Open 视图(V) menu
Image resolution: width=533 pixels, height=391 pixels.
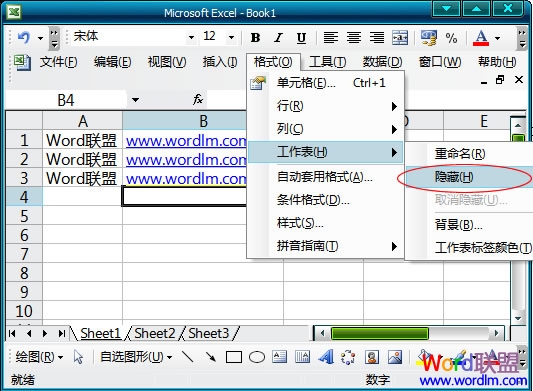(x=167, y=62)
